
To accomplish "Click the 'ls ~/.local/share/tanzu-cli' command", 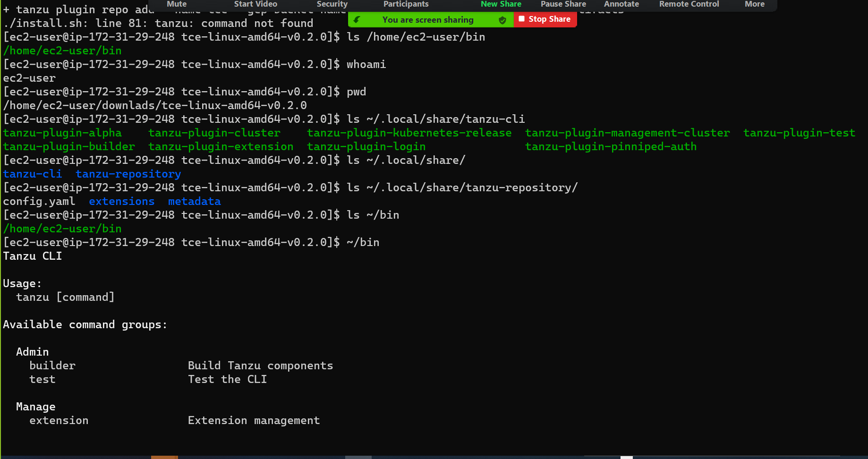I will [x=436, y=119].
